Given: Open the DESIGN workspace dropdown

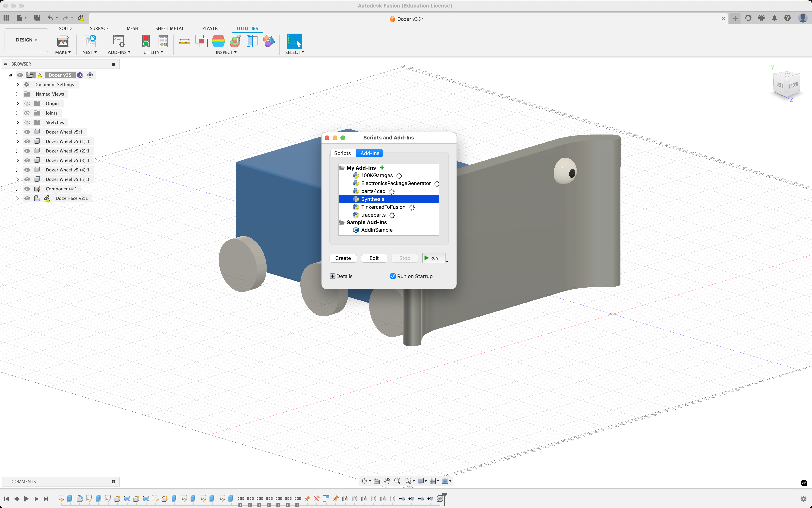Looking at the screenshot, I should point(26,40).
